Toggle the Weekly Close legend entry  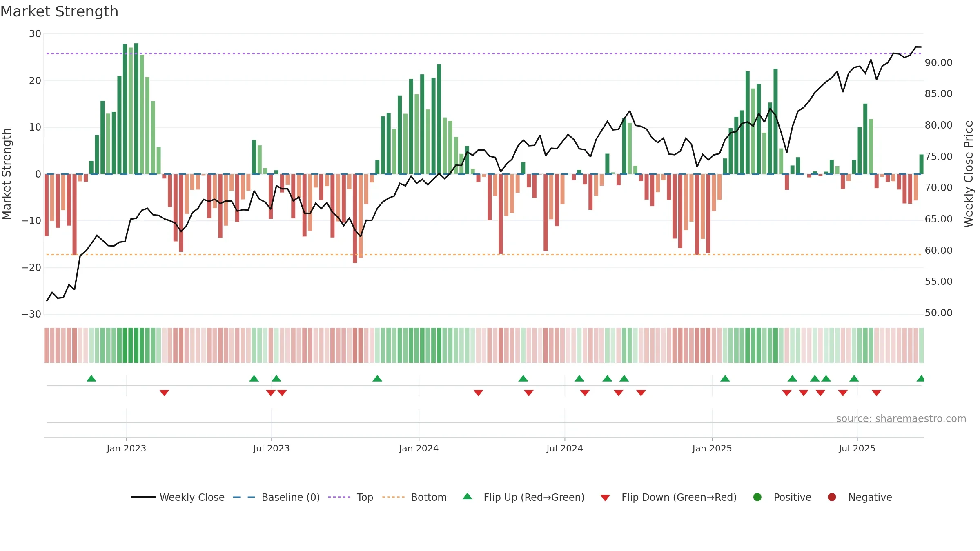pos(178,497)
